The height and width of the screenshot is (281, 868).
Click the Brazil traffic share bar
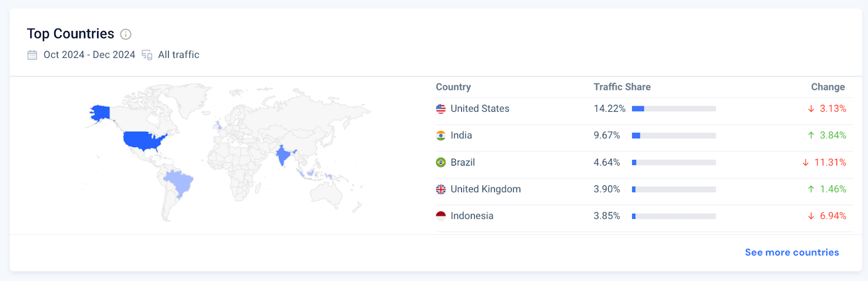tap(674, 162)
